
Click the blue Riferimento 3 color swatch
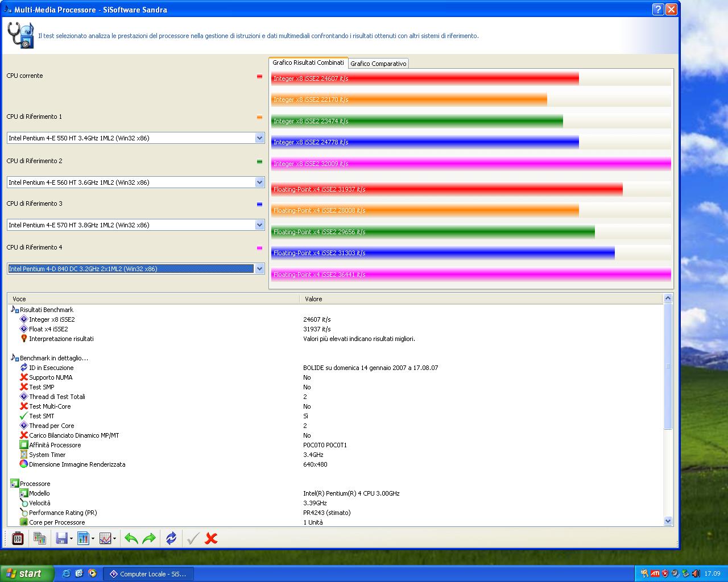[260, 204]
